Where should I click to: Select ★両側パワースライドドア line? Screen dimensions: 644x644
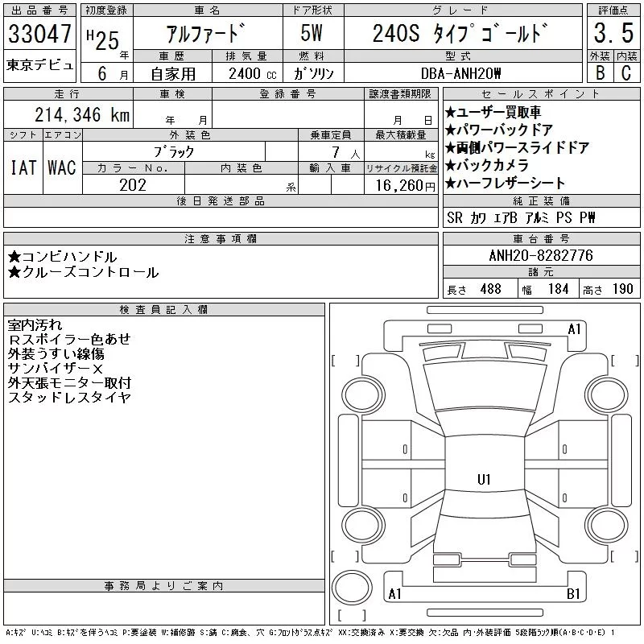517,147
